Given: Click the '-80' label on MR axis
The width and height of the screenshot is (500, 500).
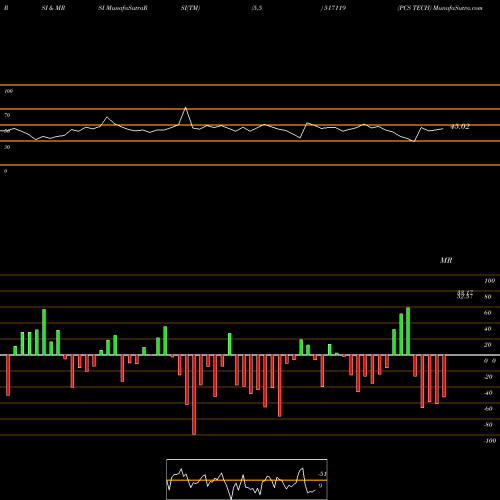Looking at the screenshot, I should [488, 425].
